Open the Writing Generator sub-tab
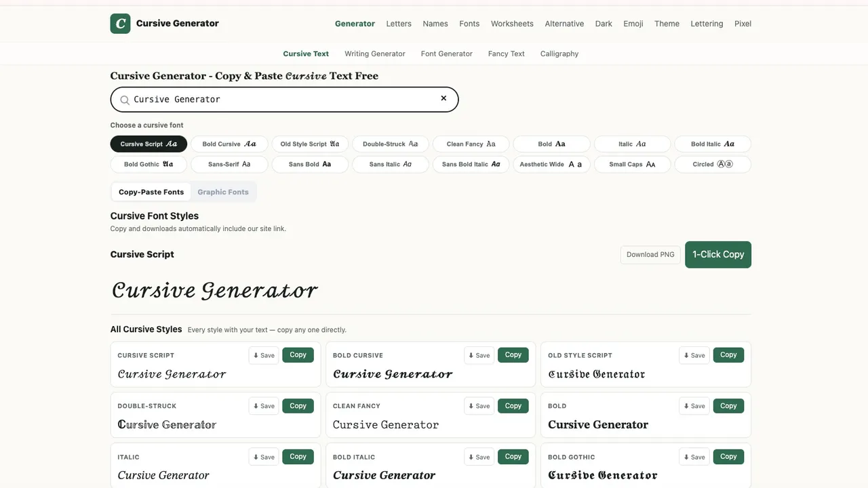The image size is (868, 488). (x=374, y=54)
